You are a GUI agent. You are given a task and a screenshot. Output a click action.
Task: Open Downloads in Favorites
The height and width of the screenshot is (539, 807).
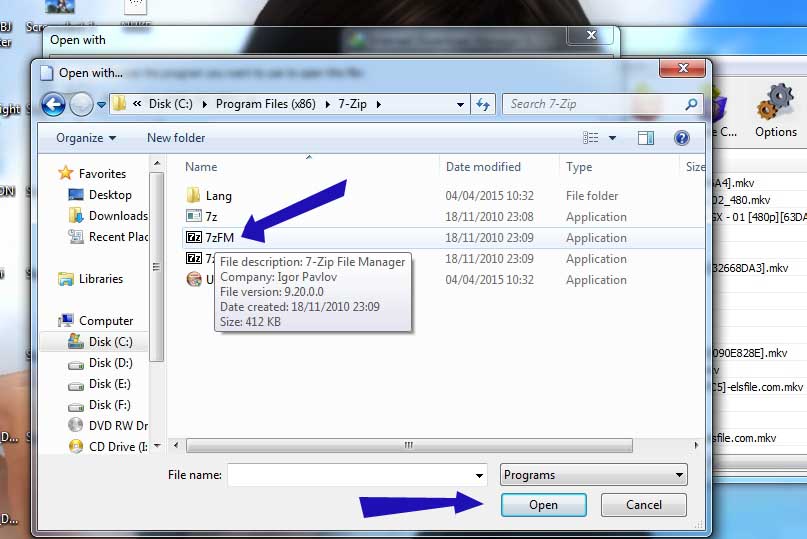[118, 216]
